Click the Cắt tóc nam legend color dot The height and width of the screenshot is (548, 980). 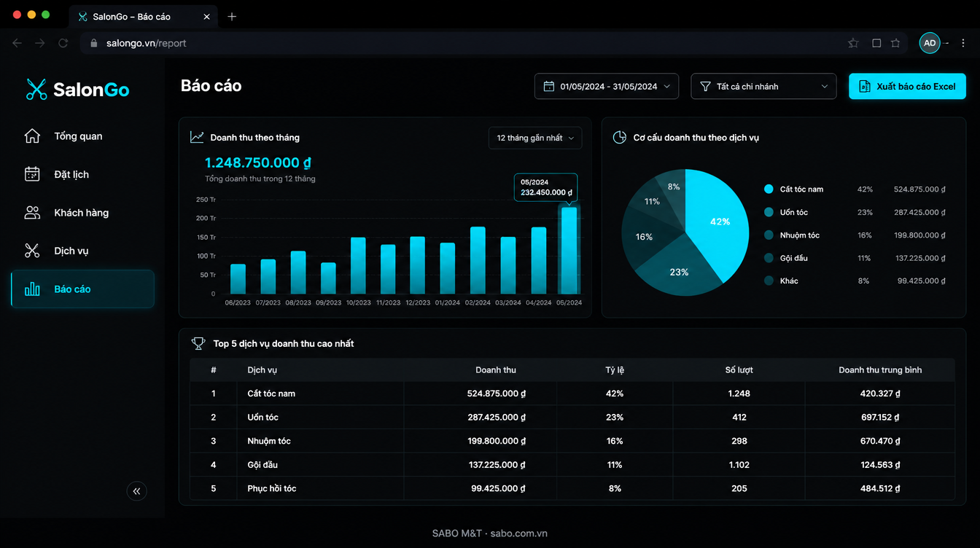pyautogui.click(x=769, y=189)
